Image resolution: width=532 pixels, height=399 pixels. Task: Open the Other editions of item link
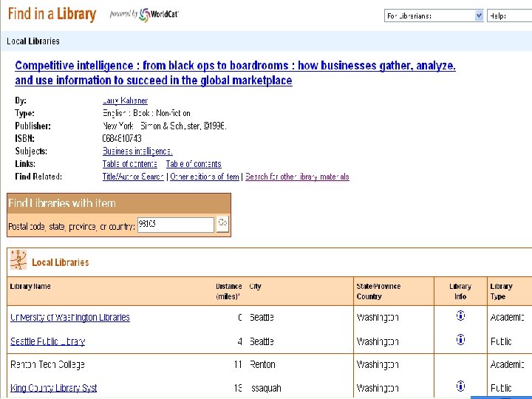[x=205, y=177]
